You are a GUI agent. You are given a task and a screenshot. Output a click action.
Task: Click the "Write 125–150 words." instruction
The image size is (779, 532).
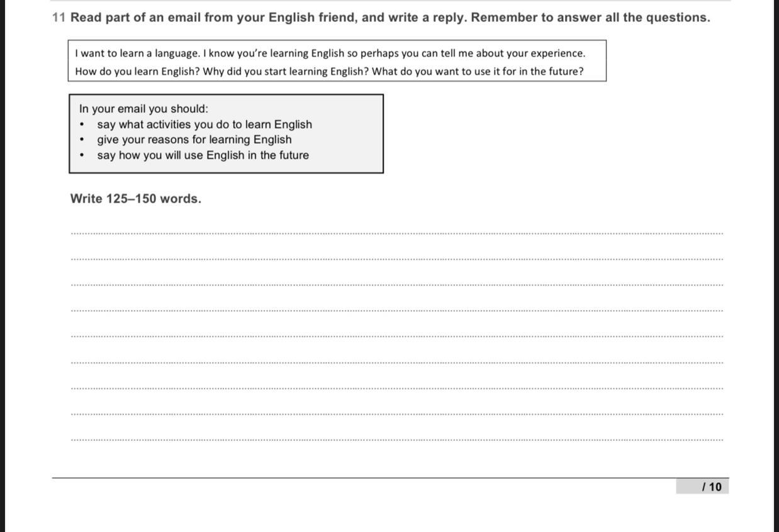tap(136, 199)
